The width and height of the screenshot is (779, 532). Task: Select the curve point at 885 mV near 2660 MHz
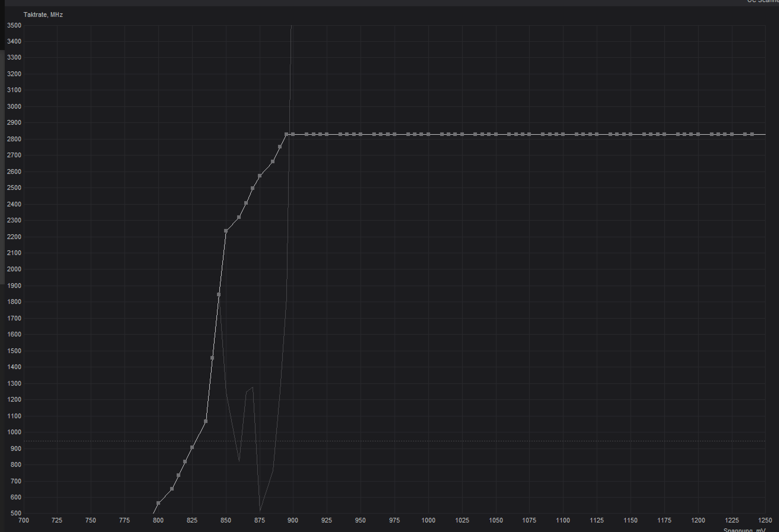273,161
